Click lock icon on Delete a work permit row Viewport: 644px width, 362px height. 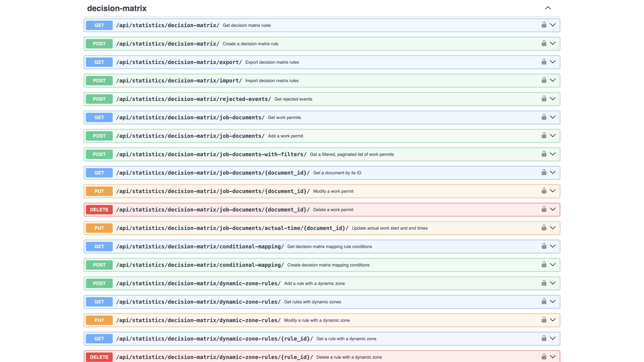[x=544, y=209]
